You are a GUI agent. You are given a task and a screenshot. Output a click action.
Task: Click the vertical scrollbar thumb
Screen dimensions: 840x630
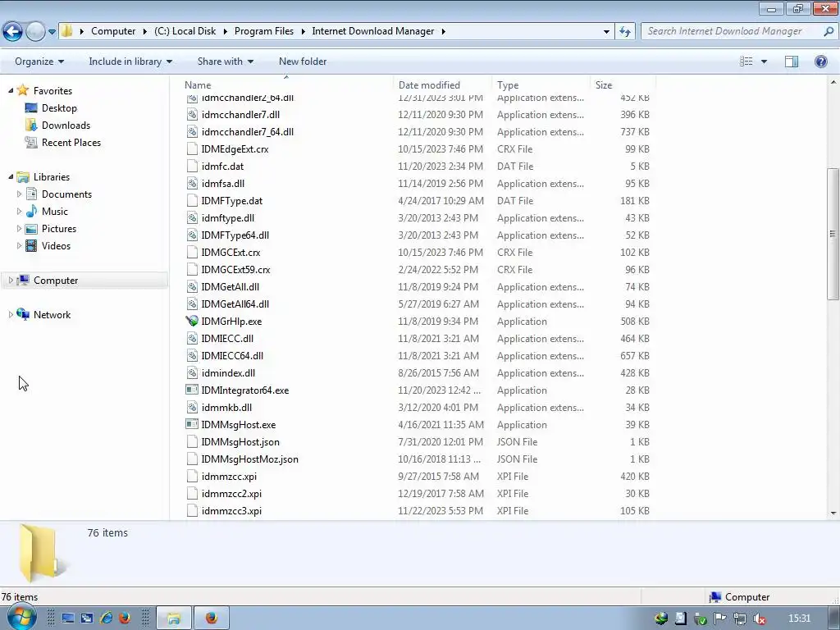(x=833, y=234)
